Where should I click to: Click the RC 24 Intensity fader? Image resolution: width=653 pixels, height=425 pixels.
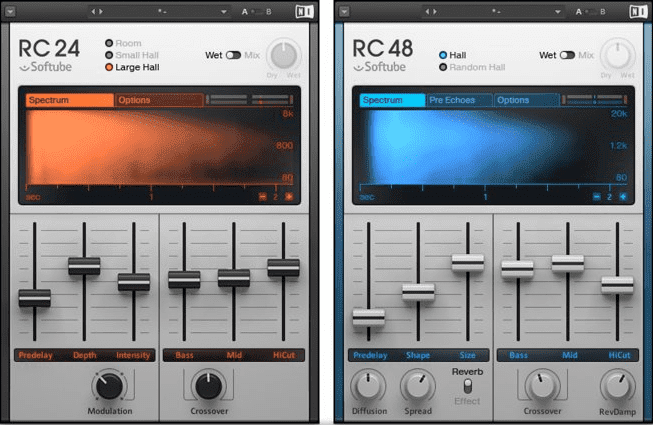pos(134,282)
